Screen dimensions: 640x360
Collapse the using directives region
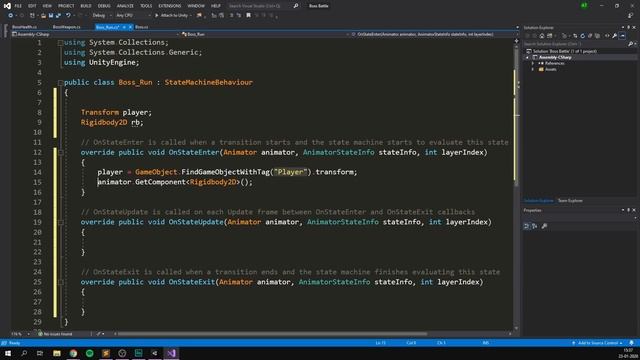60,43
